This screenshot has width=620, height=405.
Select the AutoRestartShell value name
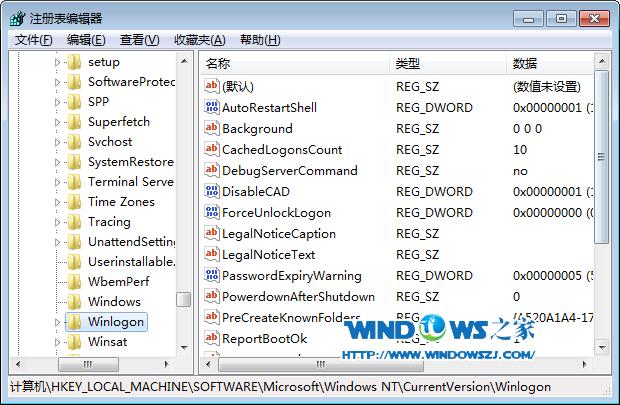pos(269,108)
